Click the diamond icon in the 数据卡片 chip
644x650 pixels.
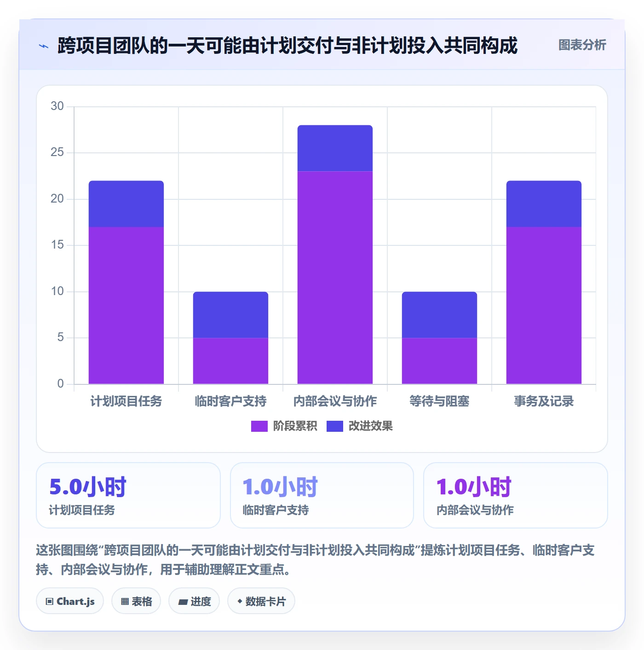[x=240, y=601]
